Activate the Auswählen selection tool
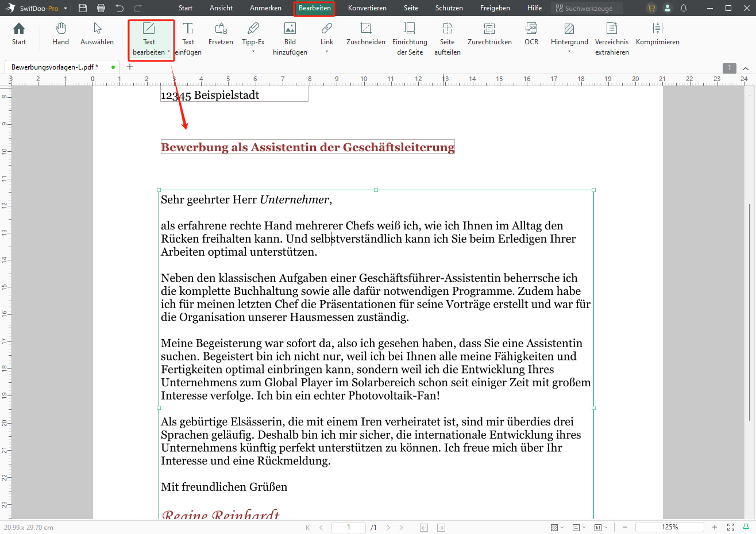 pos(97,34)
